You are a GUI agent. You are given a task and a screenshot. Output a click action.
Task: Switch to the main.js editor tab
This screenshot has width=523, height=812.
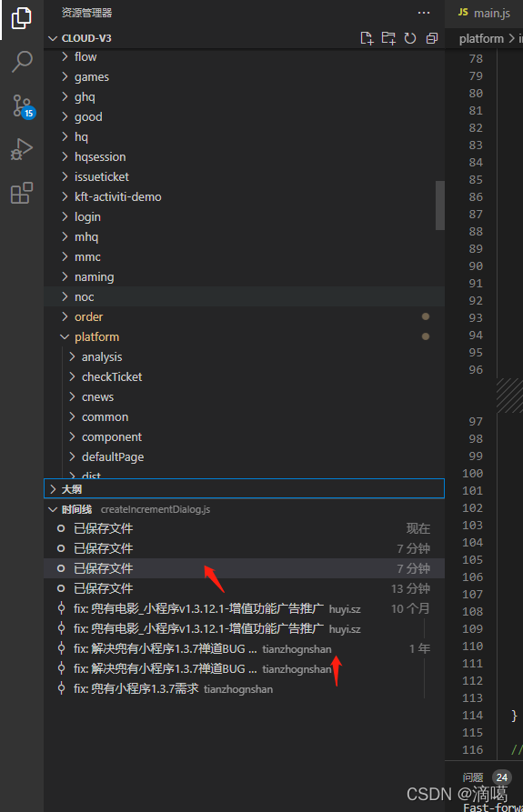484,13
